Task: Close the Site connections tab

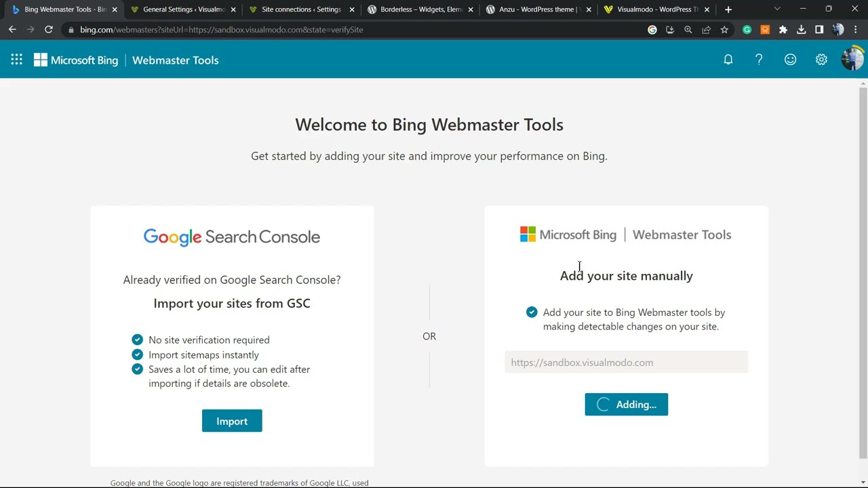Action: pyautogui.click(x=352, y=9)
